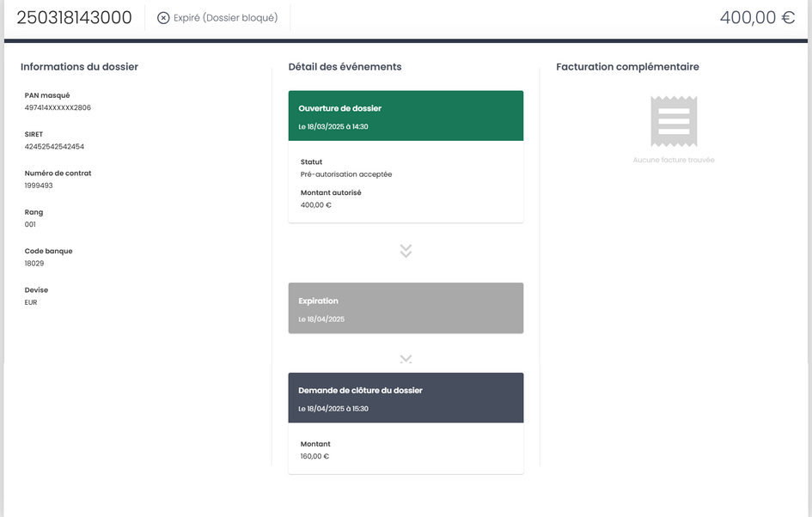The height and width of the screenshot is (517, 812).
Task: Click the PAN masqué value 497414XXXXXX2806
Action: tap(58, 107)
